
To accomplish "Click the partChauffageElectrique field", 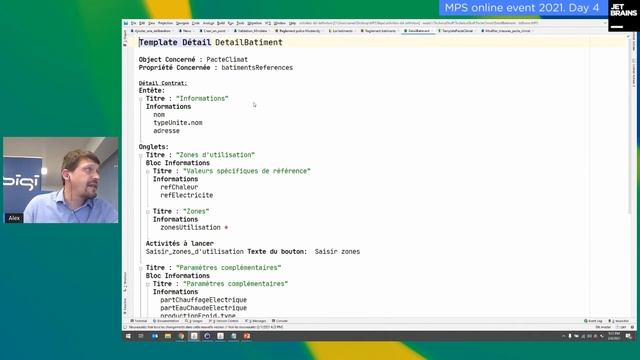I will click(203, 300).
